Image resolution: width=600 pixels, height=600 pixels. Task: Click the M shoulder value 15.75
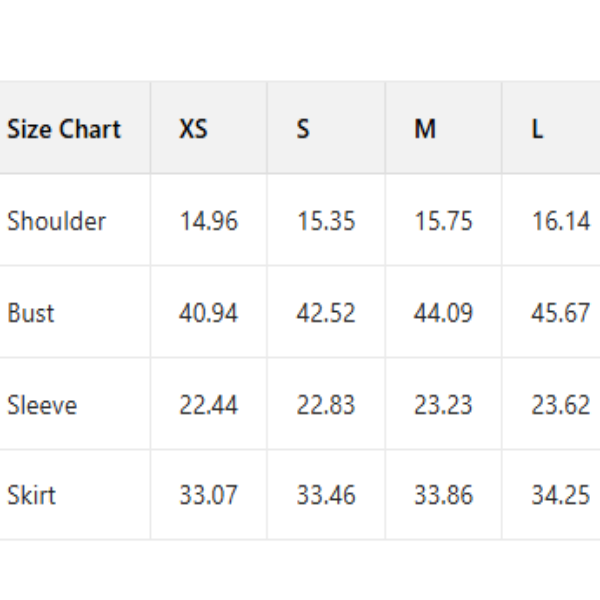coord(443,221)
